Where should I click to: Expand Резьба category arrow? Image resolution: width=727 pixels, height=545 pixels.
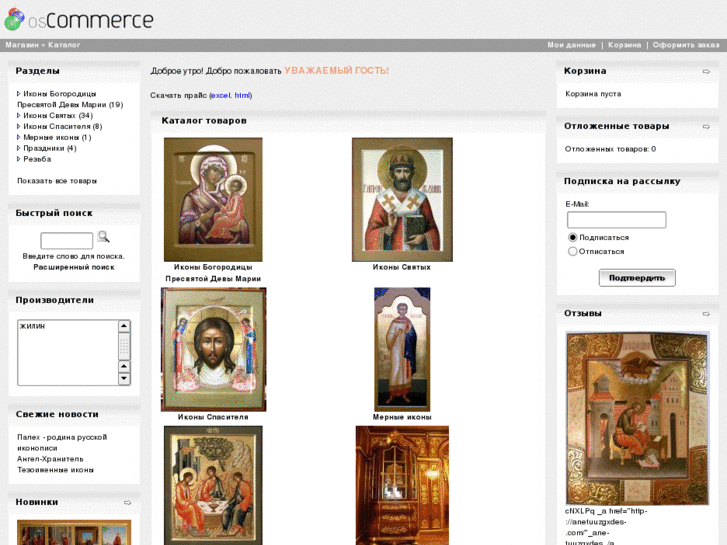coord(19,159)
